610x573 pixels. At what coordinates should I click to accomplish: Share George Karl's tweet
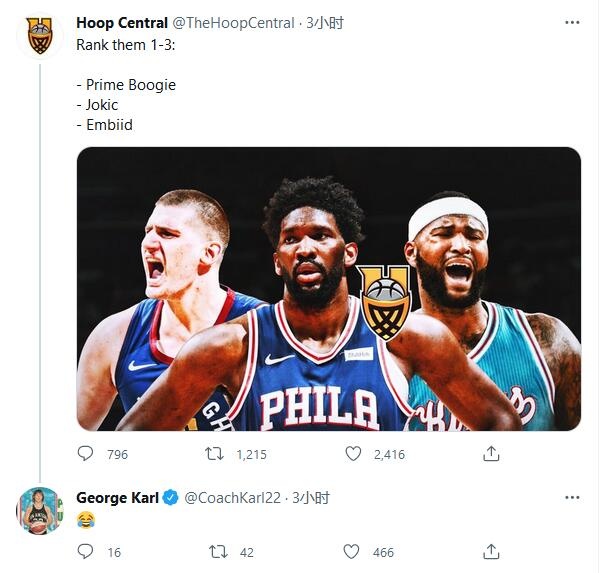(491, 551)
